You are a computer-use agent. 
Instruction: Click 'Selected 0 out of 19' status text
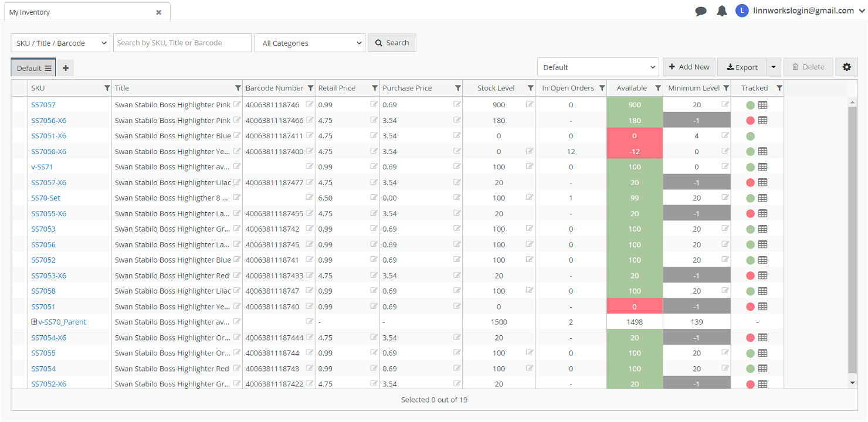coord(434,400)
